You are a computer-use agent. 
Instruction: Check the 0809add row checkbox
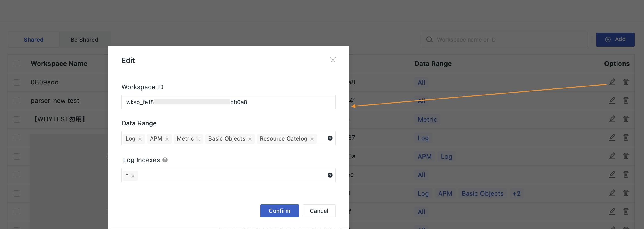click(x=17, y=82)
